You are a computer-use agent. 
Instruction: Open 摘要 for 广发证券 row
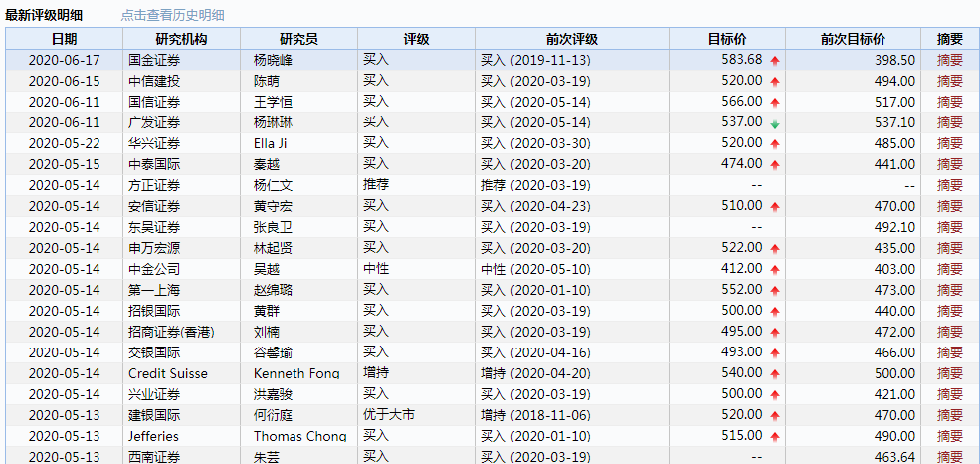[950, 122]
